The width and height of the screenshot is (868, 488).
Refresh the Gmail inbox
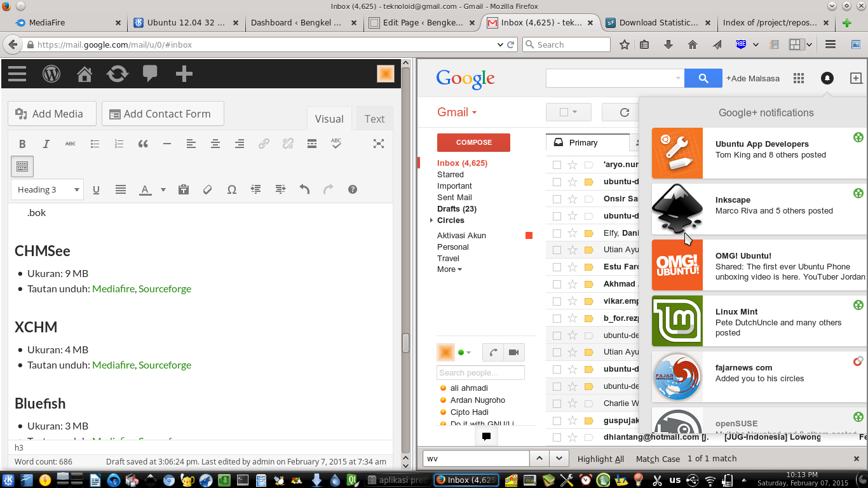[x=625, y=112]
